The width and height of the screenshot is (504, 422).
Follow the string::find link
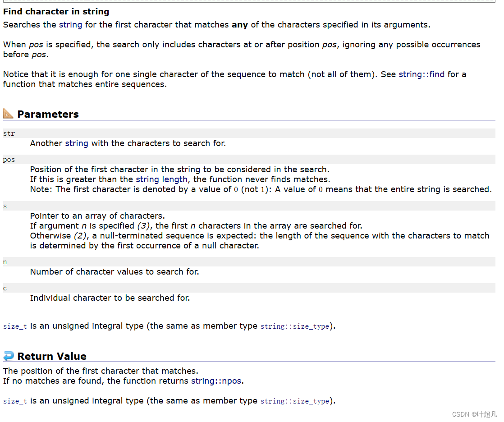[x=422, y=74]
